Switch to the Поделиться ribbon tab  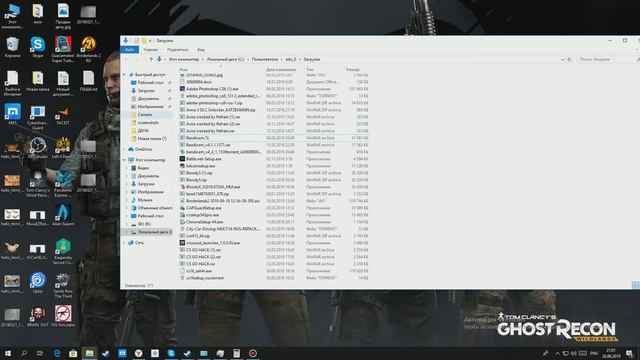[178, 50]
